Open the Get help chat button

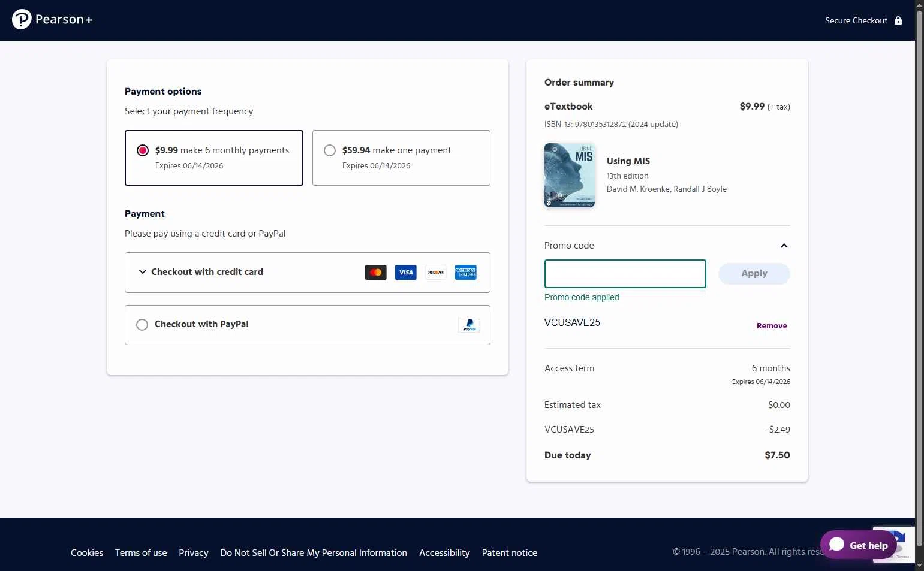[859, 545]
